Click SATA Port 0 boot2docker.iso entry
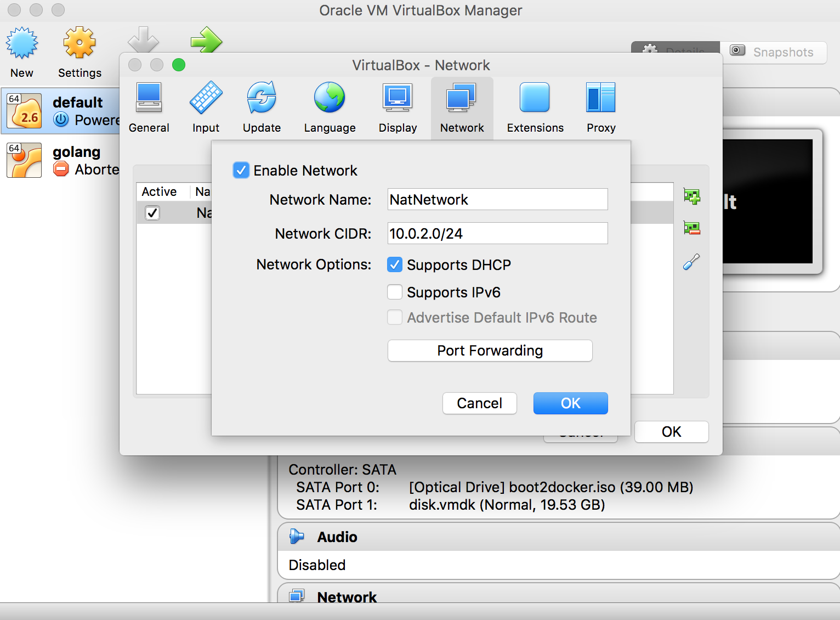Screen dimensions: 840x620 (x=551, y=487)
